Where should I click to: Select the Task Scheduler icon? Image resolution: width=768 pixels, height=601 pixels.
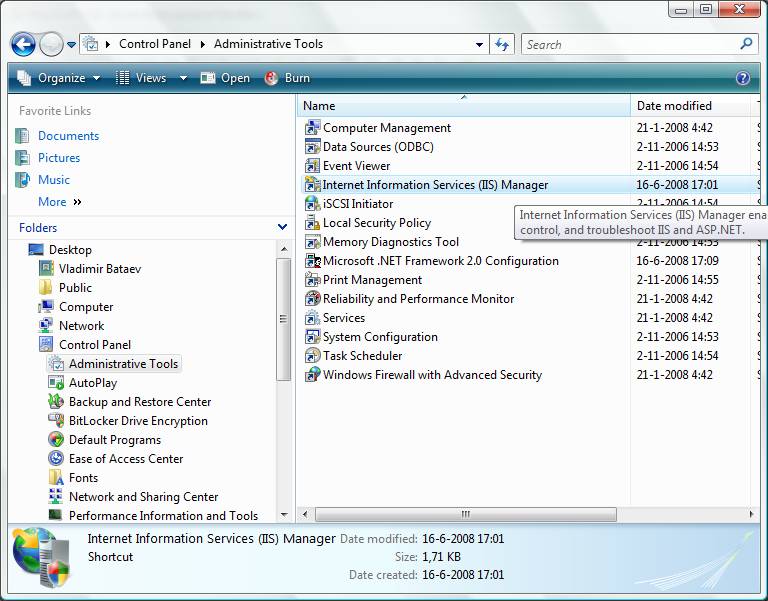click(312, 356)
